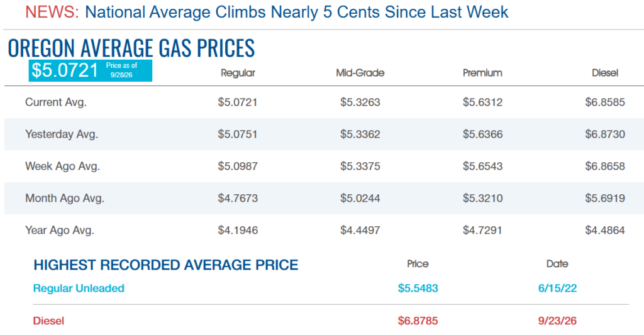Screen dimensions: 644x335
Task: Click the Diesel column header
Action: (605, 73)
